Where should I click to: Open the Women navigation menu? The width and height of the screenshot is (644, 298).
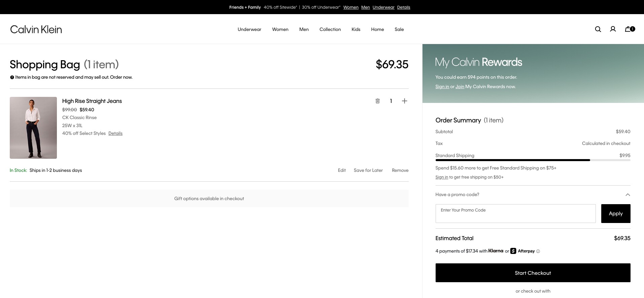[280, 29]
